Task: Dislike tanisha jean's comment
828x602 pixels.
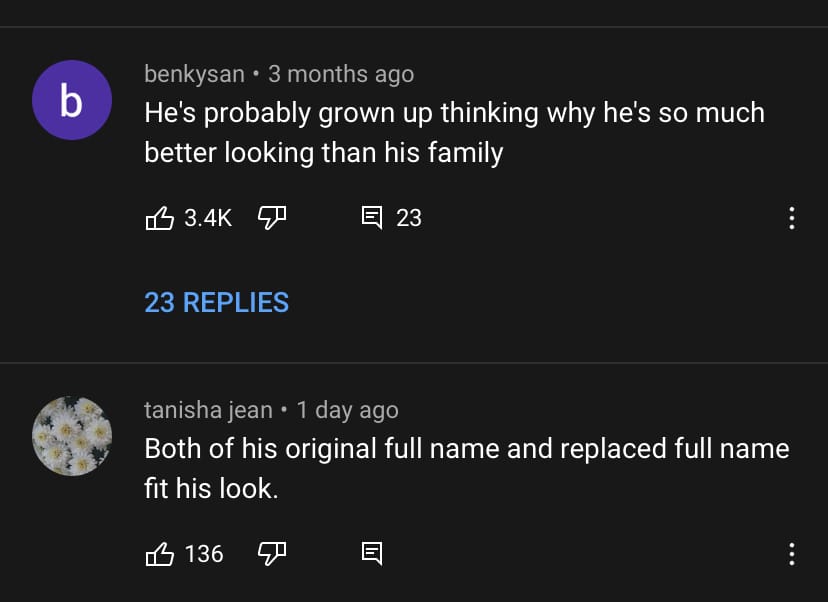Action: coord(272,553)
